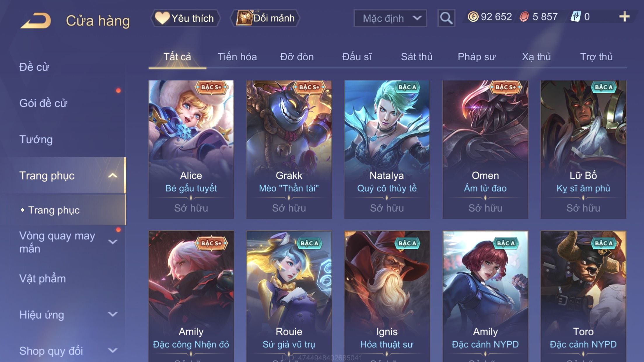Select the Pháp sư tab
This screenshot has width=644, height=362.
point(477,57)
